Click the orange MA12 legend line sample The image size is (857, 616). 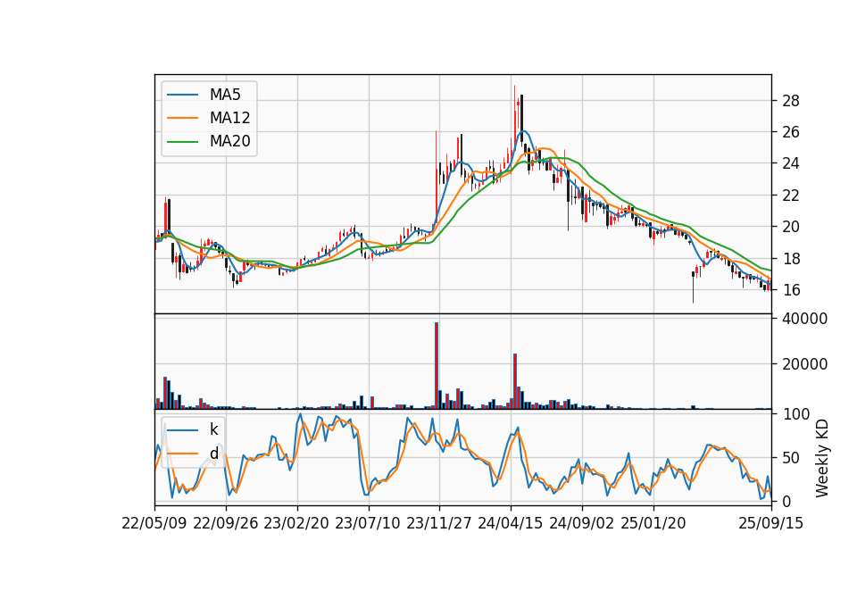click(182, 118)
